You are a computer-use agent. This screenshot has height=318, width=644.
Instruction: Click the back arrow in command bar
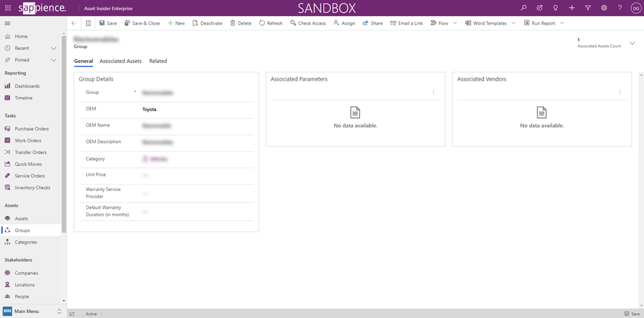pos(74,23)
